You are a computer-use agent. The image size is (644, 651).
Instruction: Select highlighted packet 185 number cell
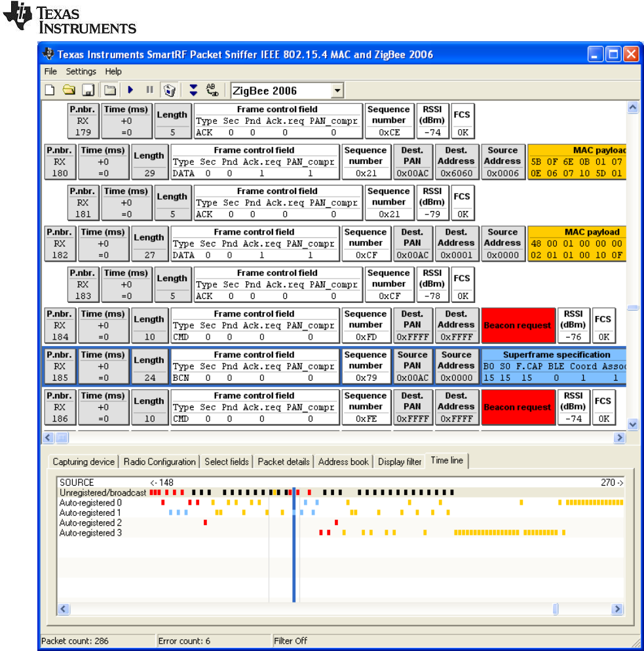[x=60, y=366]
